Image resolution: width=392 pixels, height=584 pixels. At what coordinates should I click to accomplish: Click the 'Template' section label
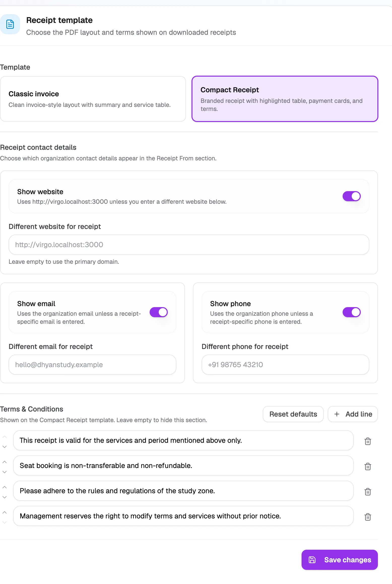click(x=15, y=67)
